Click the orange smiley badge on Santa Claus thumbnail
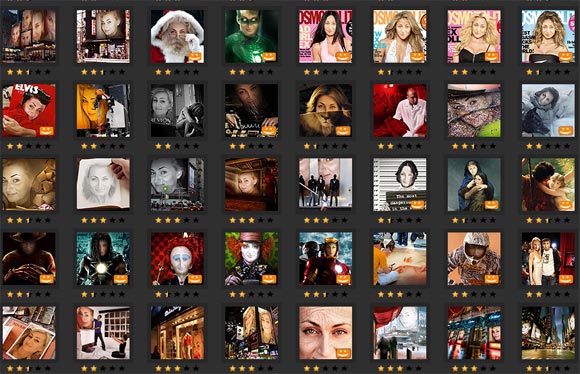Viewport: 580px width, 374px height. click(195, 57)
